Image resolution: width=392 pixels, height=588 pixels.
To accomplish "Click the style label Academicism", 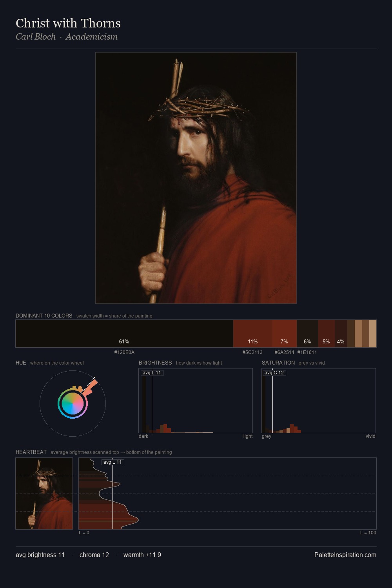I will click(91, 37).
